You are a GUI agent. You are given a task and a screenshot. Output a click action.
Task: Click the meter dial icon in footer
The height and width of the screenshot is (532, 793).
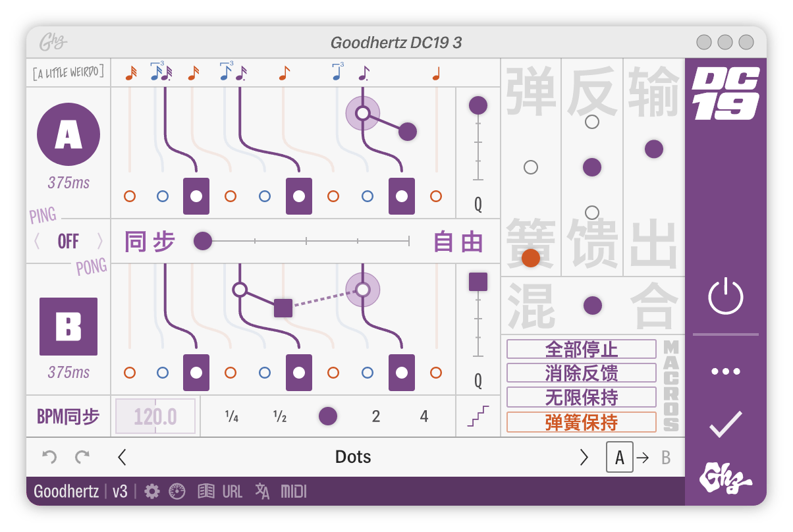[177, 491]
